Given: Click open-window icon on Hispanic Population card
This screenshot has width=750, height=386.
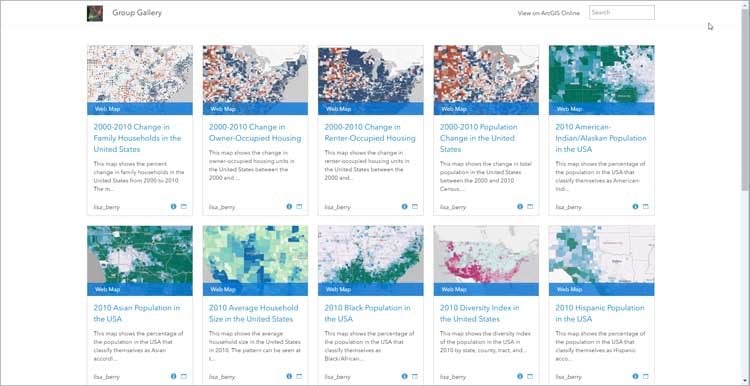Looking at the screenshot, I should pyautogui.click(x=645, y=376).
